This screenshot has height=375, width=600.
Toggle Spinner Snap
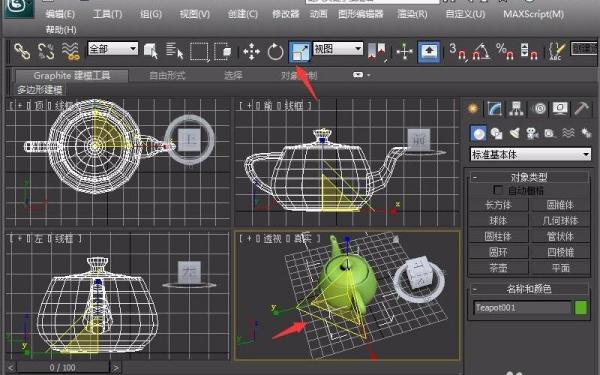529,51
